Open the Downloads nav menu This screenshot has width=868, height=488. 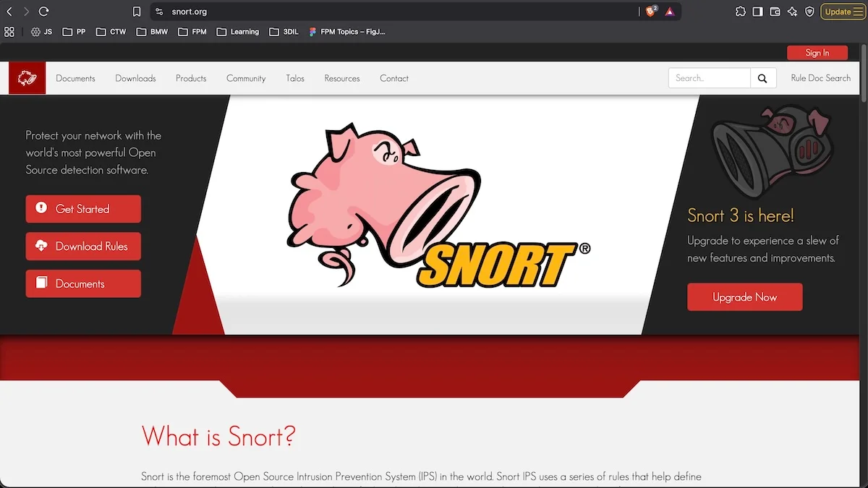click(135, 78)
